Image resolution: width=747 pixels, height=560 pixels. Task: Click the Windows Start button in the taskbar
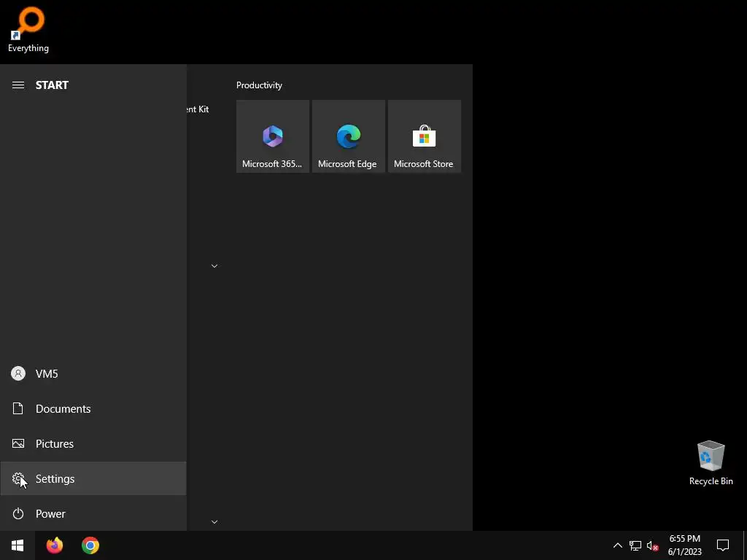coord(18,545)
